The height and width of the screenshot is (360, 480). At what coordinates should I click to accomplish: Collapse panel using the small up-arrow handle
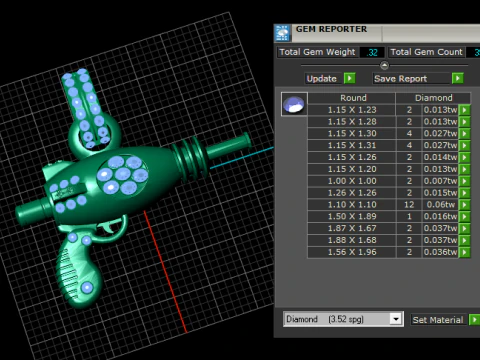[x=384, y=65]
